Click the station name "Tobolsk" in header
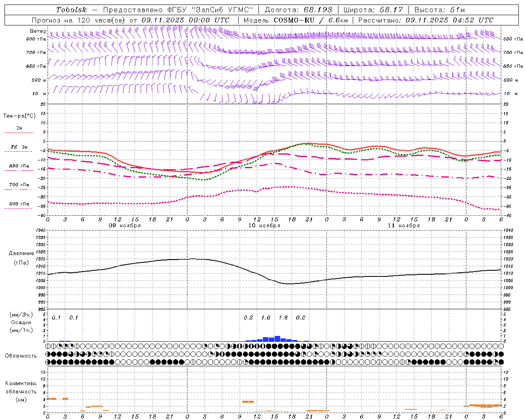 [71, 10]
